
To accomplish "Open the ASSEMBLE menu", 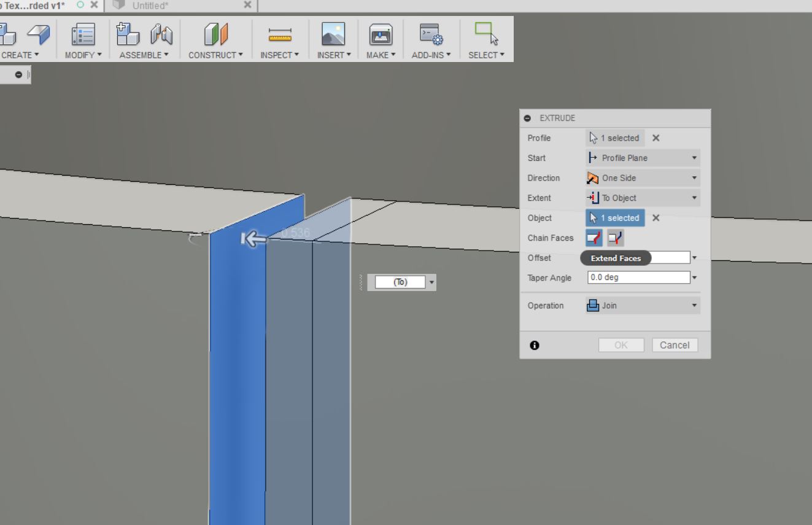I will (144, 55).
